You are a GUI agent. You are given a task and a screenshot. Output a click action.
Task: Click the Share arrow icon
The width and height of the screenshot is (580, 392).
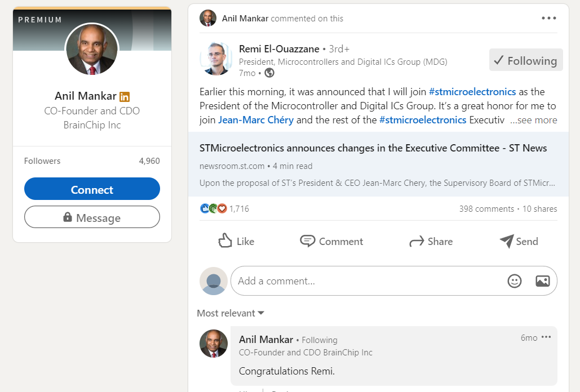click(417, 242)
